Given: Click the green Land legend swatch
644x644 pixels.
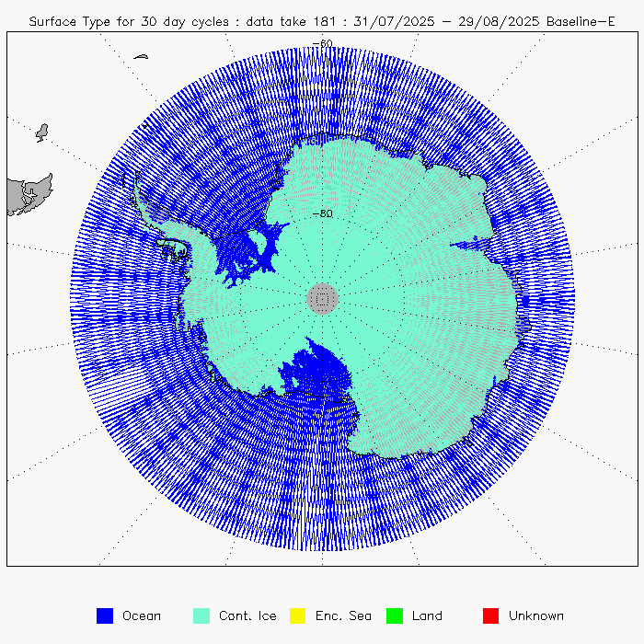Looking at the screenshot, I should pyautogui.click(x=395, y=615).
